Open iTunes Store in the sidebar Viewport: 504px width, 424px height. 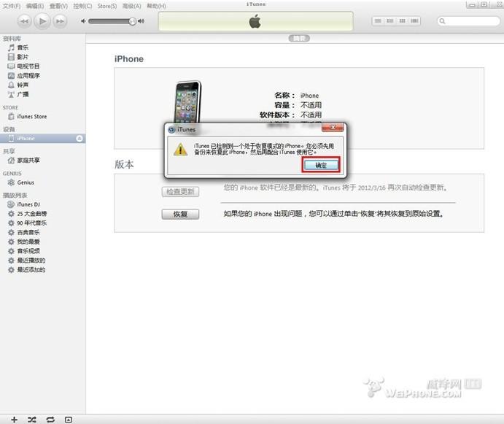click(x=31, y=116)
